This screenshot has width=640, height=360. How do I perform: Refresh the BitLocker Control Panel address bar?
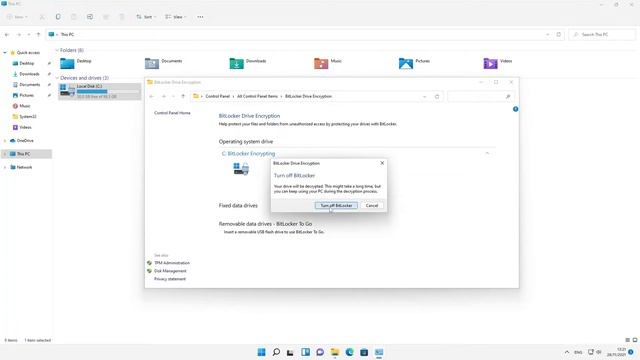[x=437, y=96]
